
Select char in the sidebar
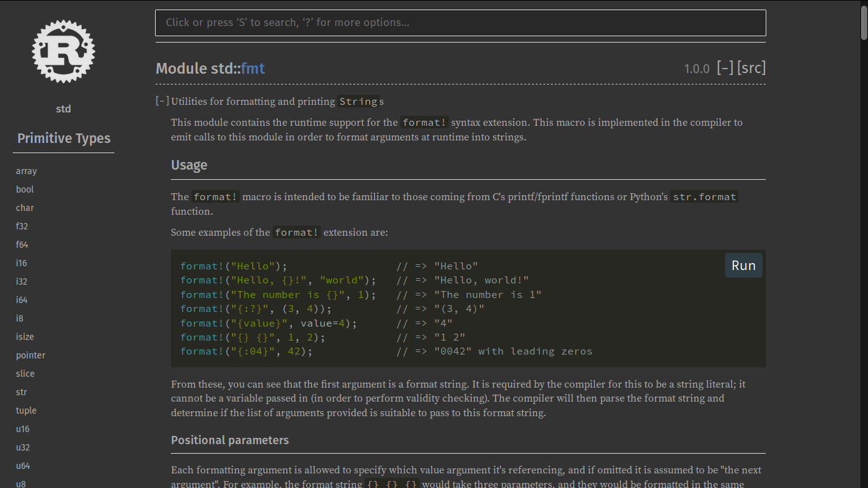25,208
